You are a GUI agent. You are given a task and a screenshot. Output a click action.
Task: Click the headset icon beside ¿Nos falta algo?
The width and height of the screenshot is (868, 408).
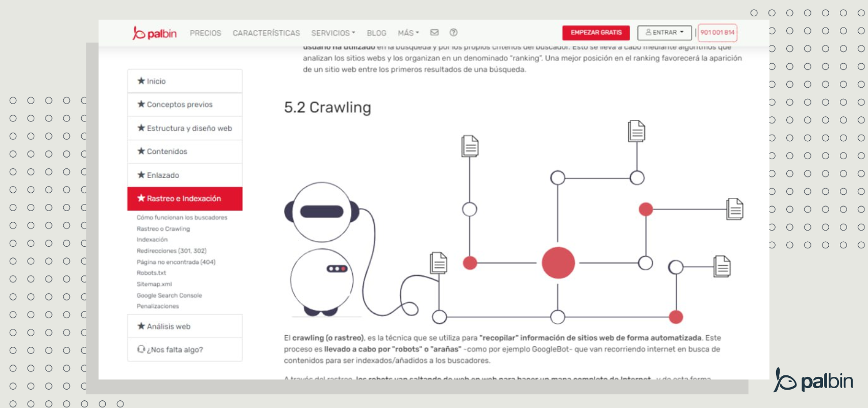[141, 349]
